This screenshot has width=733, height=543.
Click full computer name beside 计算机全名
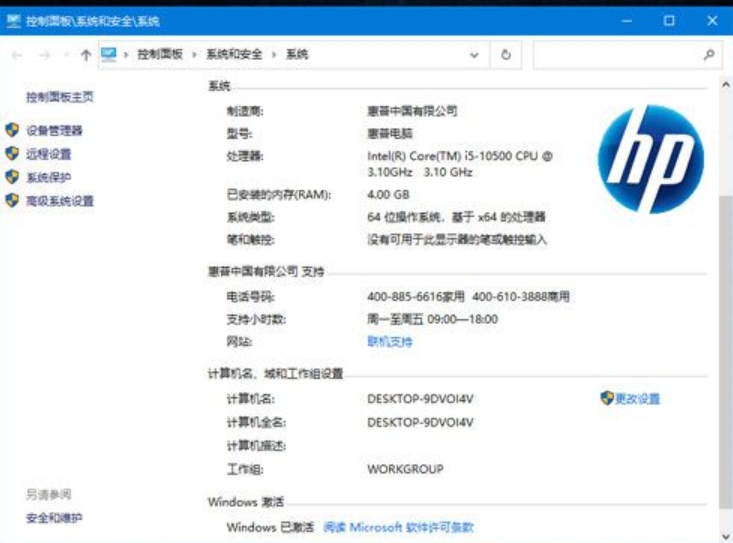coord(420,422)
